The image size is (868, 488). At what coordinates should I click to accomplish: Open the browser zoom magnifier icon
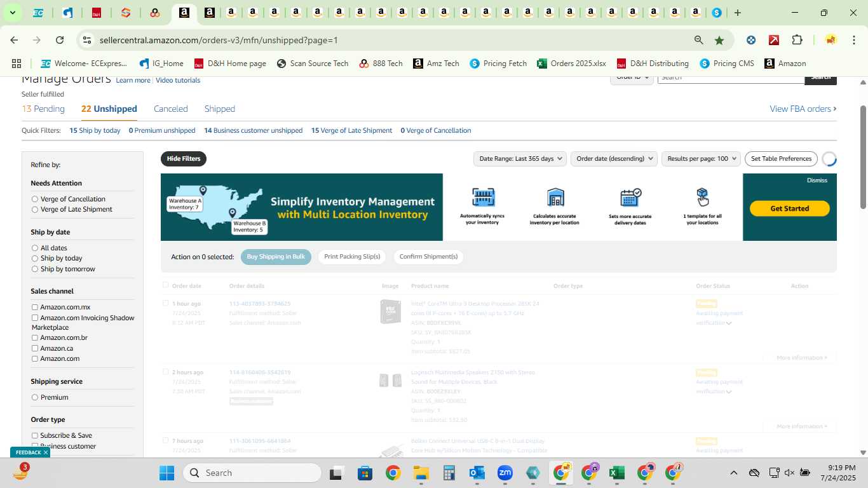pos(698,40)
